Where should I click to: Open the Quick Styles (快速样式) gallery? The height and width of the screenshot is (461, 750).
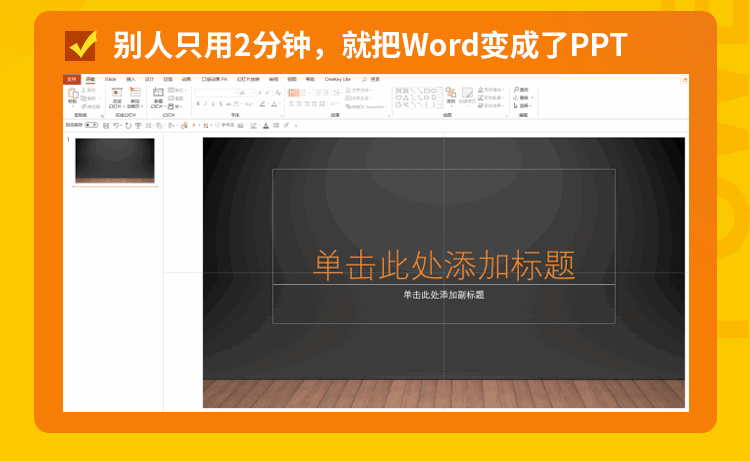tap(467, 95)
